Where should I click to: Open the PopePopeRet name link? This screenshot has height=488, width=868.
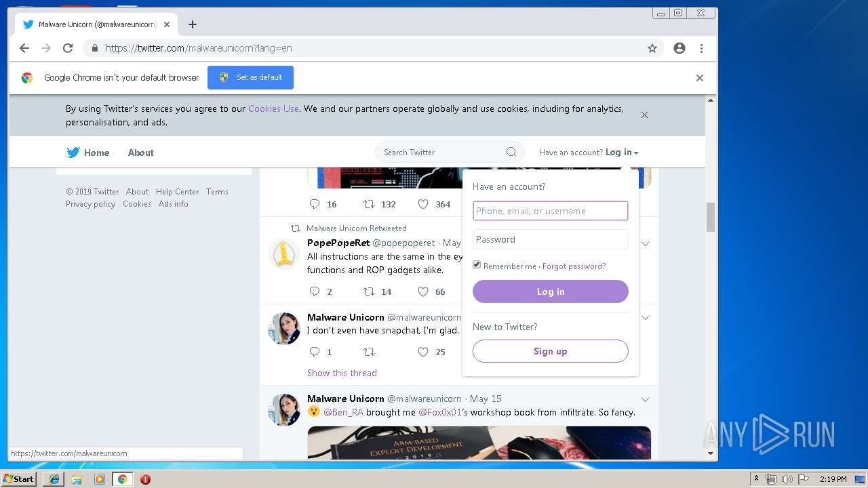pos(338,243)
